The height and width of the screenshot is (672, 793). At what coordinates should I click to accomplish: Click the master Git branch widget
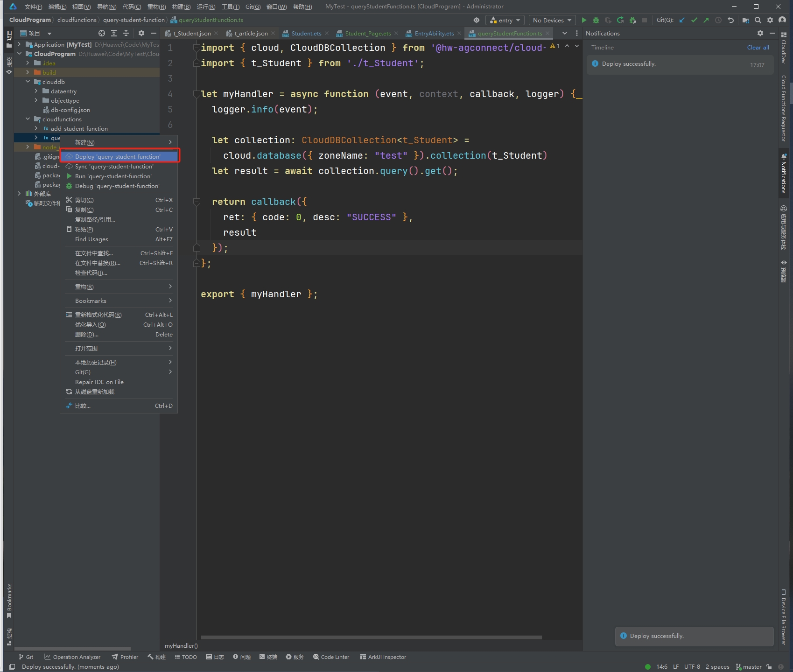[x=749, y=667]
